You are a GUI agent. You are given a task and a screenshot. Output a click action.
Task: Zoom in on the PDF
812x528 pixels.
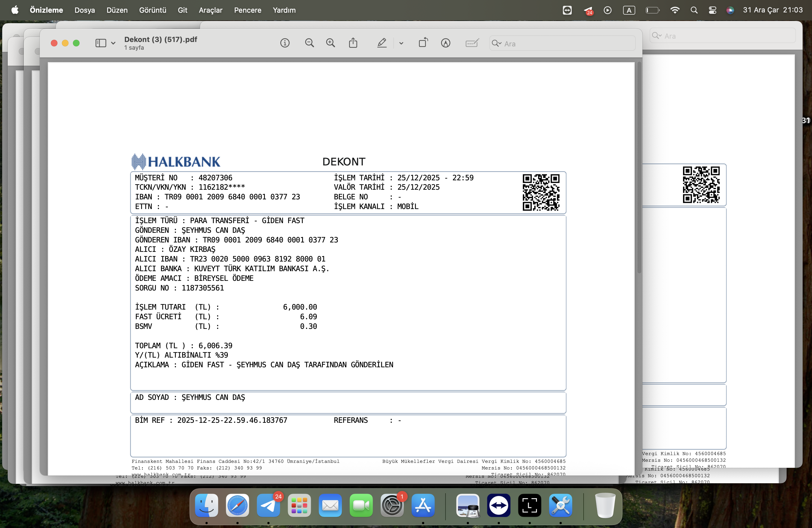click(331, 43)
